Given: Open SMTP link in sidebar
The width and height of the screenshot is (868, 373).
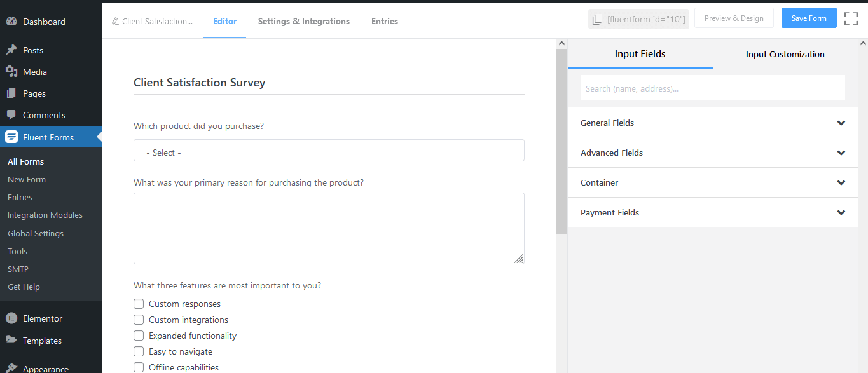Looking at the screenshot, I should point(18,269).
